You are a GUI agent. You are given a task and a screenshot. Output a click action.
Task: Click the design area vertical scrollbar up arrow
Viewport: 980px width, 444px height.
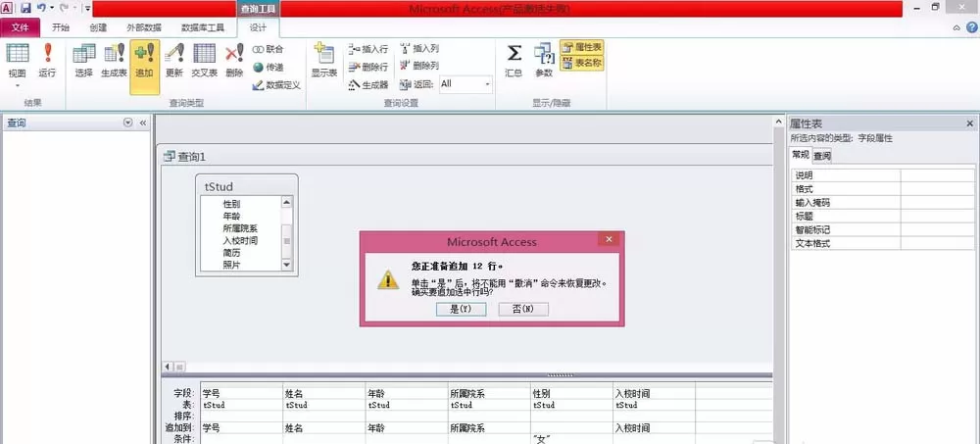click(779, 122)
